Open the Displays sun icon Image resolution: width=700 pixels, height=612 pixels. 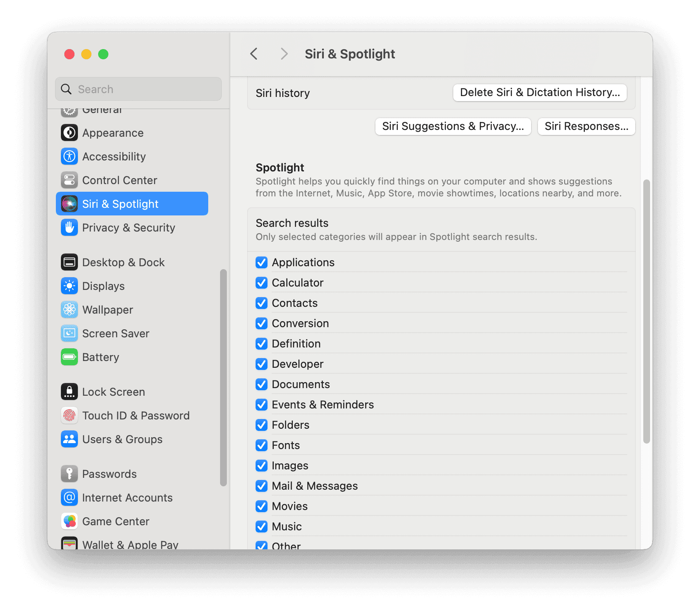click(69, 286)
